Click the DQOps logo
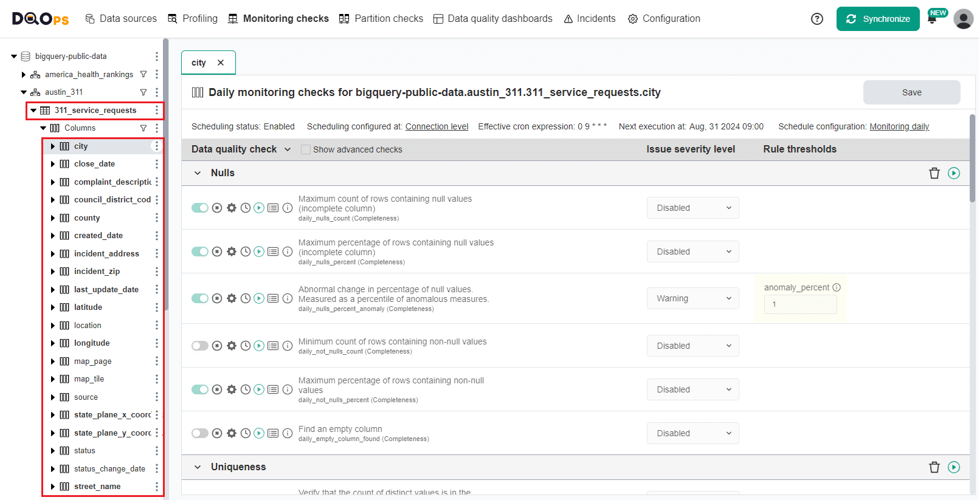Image resolution: width=980 pixels, height=500 pixels. (x=40, y=19)
